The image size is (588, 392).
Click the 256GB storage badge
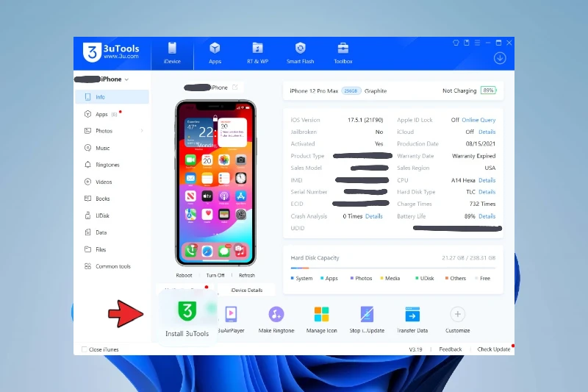[x=351, y=90]
